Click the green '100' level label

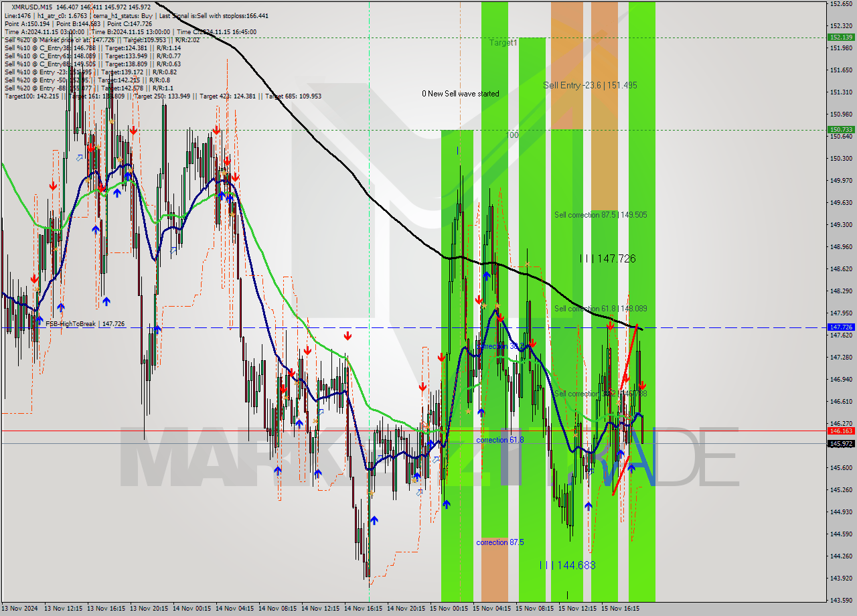coord(512,135)
